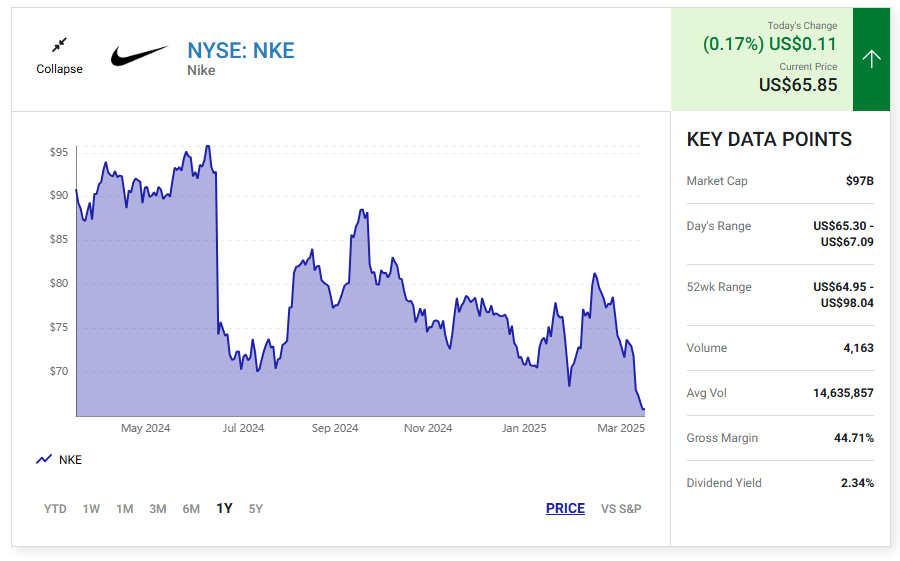Click the 52wk Range label
The image size is (900, 561).
point(719,287)
